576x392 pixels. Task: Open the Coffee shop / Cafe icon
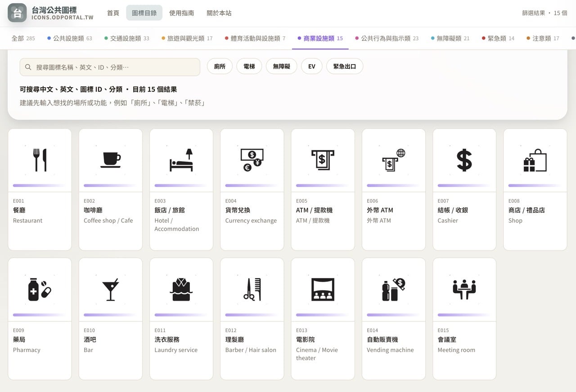pos(110,160)
